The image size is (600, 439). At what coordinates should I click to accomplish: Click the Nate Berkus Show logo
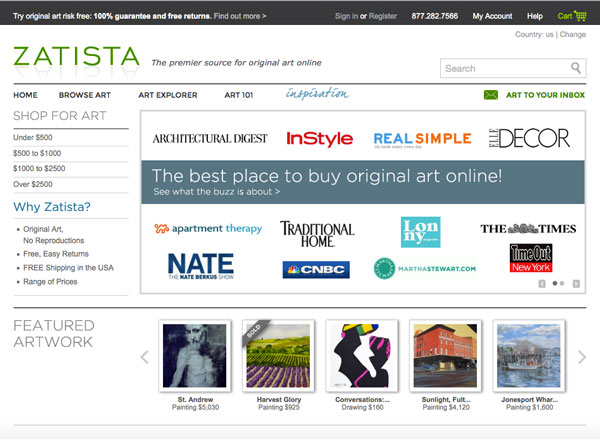(x=201, y=266)
